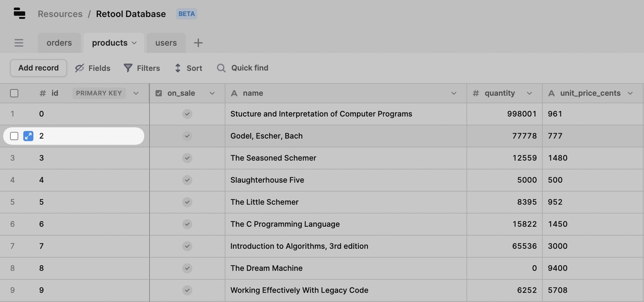Image resolution: width=644 pixels, height=302 pixels.
Task: Click the Filters funnel icon
Action: coord(128,68)
